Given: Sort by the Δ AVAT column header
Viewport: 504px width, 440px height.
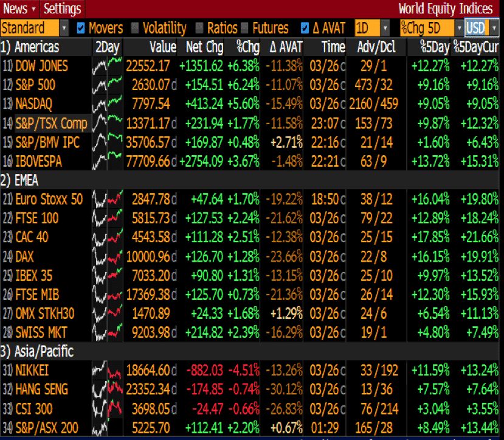Looking at the screenshot, I should pyautogui.click(x=286, y=47).
